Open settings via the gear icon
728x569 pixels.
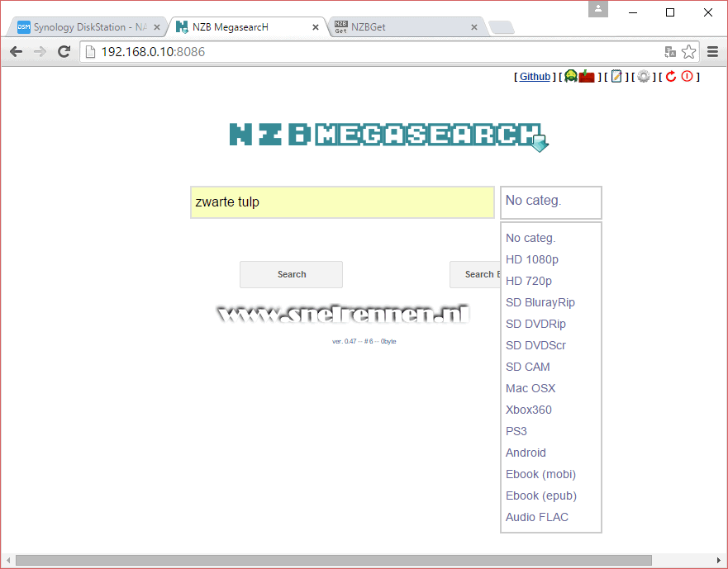point(643,76)
